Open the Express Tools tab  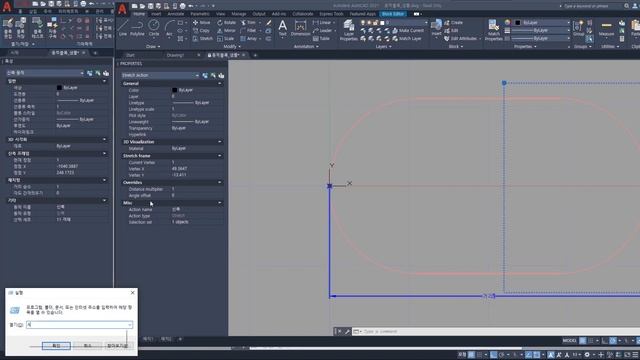(x=331, y=13)
